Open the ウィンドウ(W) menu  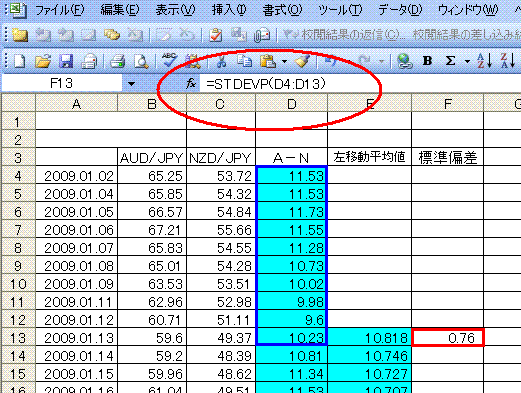[x=468, y=10]
